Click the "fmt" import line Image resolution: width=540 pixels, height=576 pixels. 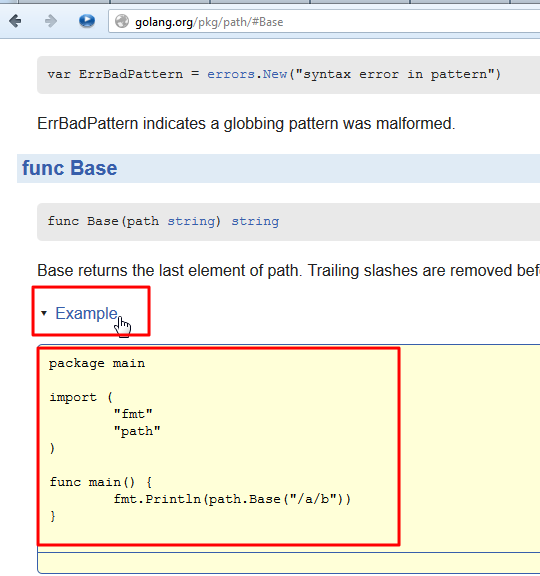tap(133, 414)
